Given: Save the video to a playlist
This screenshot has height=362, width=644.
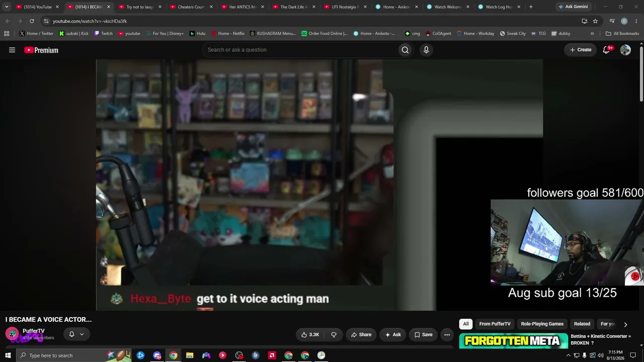Looking at the screenshot, I should pos(423,334).
